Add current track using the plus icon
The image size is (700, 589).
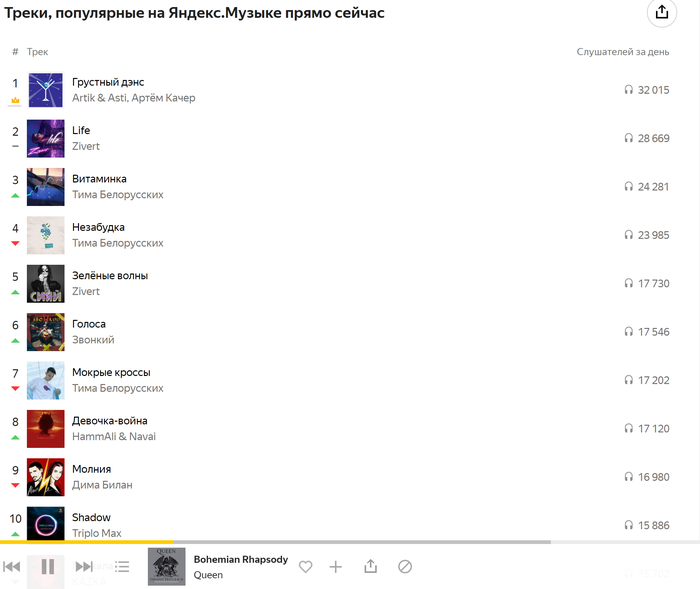click(x=336, y=567)
